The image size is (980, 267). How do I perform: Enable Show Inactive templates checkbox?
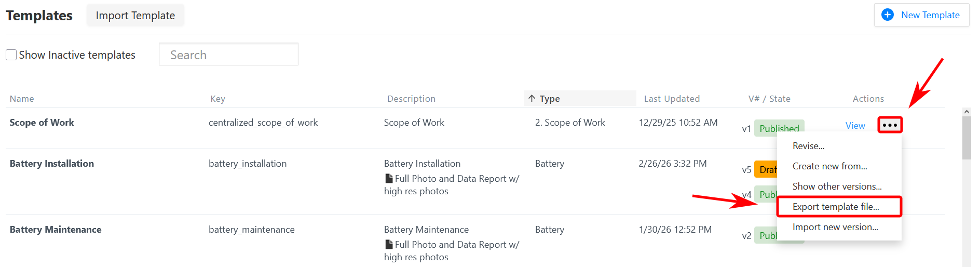[11, 55]
